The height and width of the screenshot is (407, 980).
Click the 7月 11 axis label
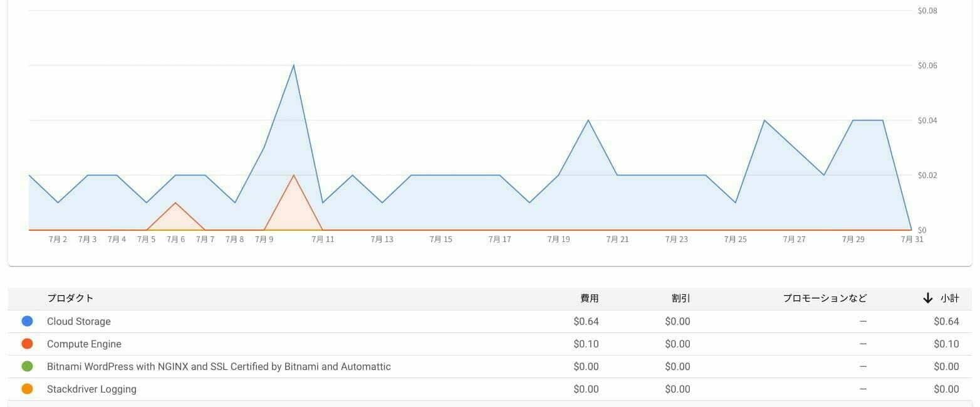pyautogui.click(x=323, y=239)
